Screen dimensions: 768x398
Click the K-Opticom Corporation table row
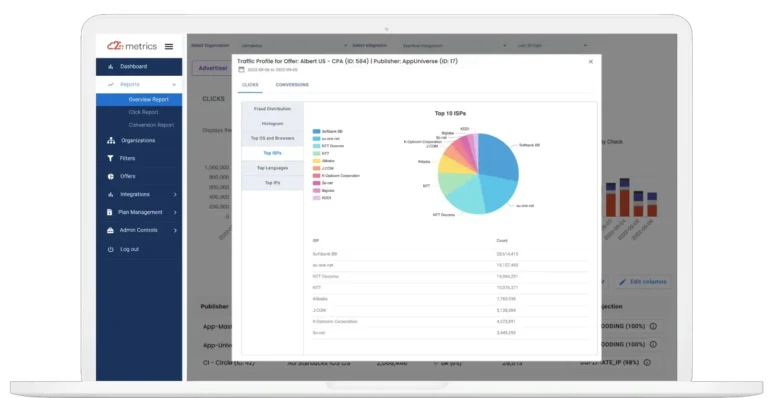click(x=451, y=322)
